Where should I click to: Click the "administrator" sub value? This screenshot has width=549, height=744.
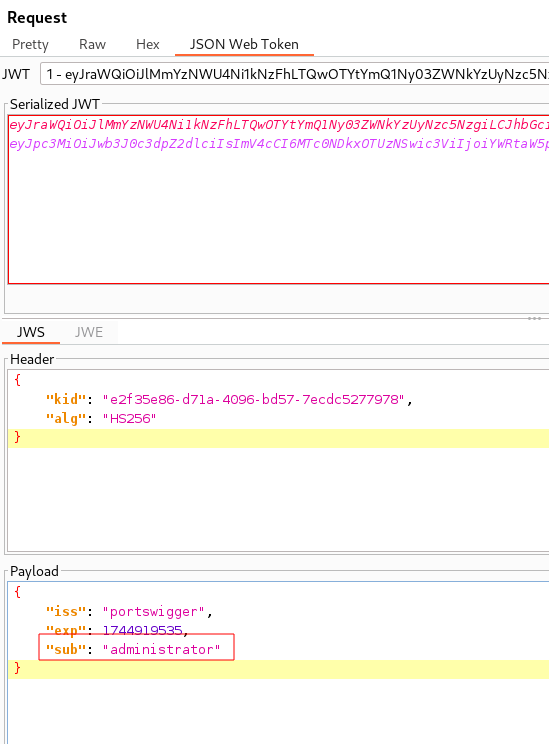[x=161, y=649]
